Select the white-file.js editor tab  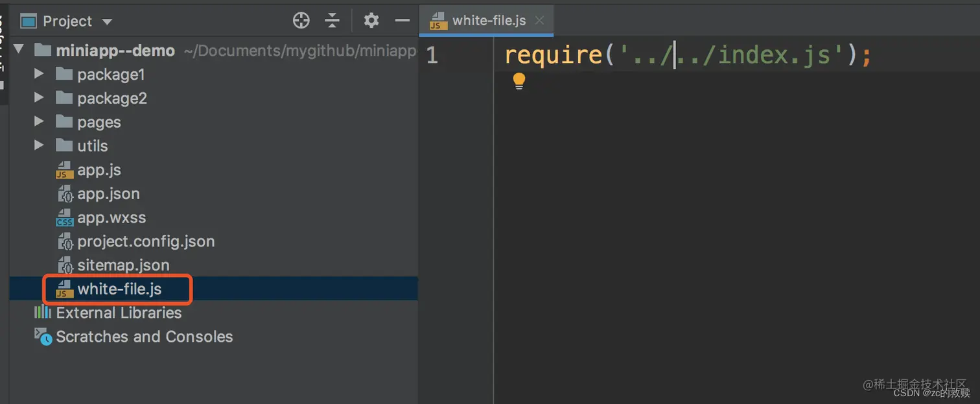coord(487,20)
